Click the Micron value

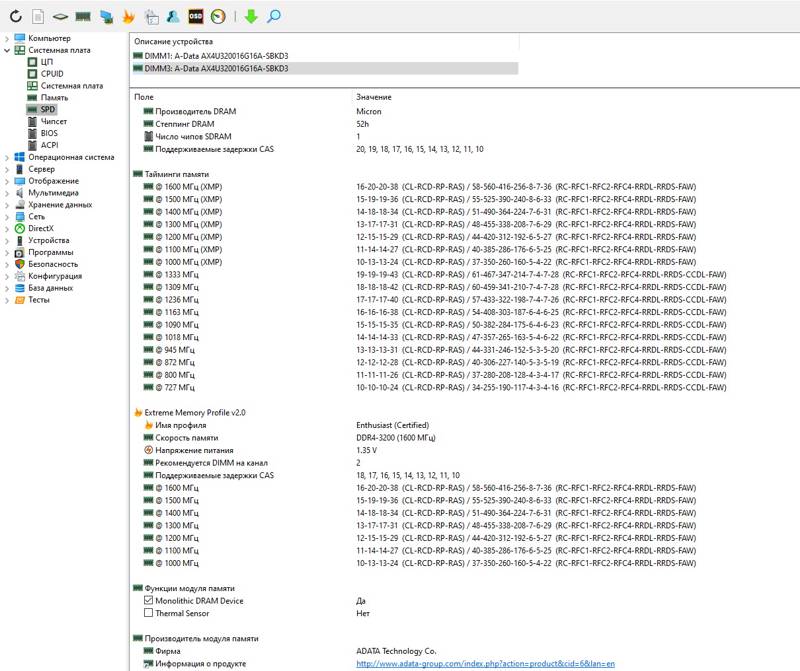[369, 111]
